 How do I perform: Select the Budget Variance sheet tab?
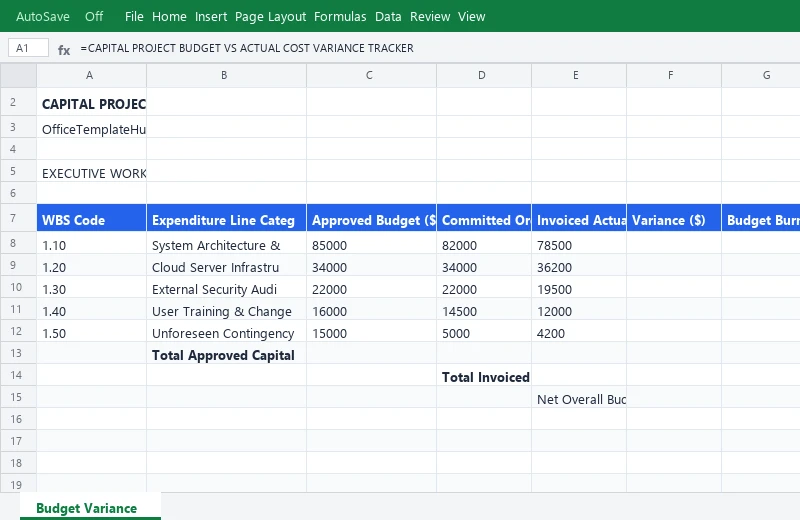(x=90, y=508)
